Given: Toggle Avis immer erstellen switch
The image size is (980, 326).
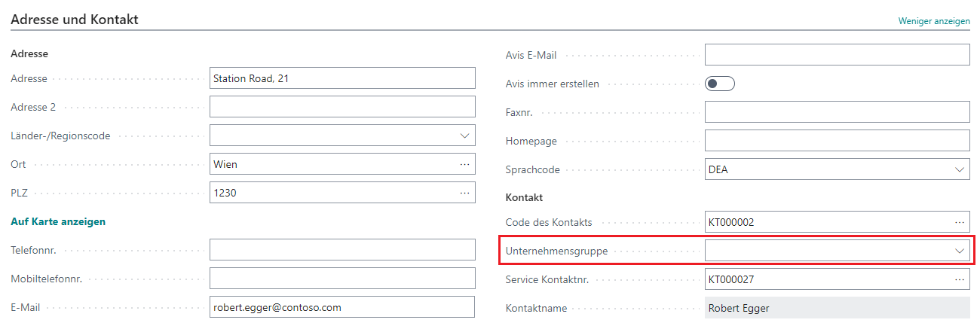Looking at the screenshot, I should click(x=720, y=84).
